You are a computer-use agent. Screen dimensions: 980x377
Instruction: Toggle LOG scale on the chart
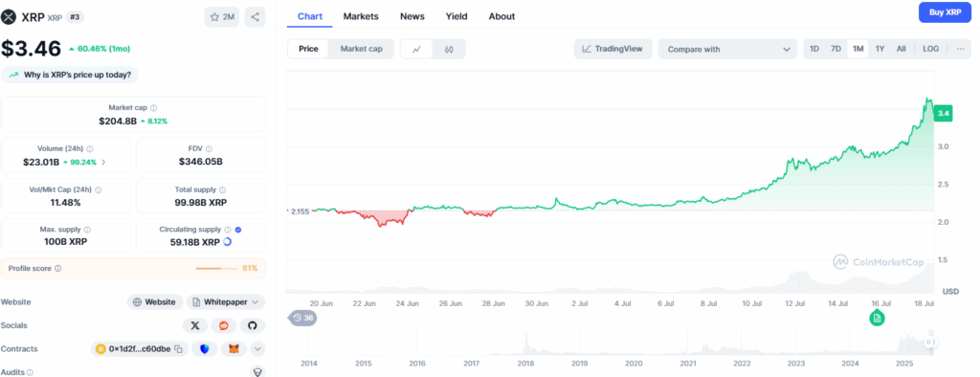click(x=930, y=49)
